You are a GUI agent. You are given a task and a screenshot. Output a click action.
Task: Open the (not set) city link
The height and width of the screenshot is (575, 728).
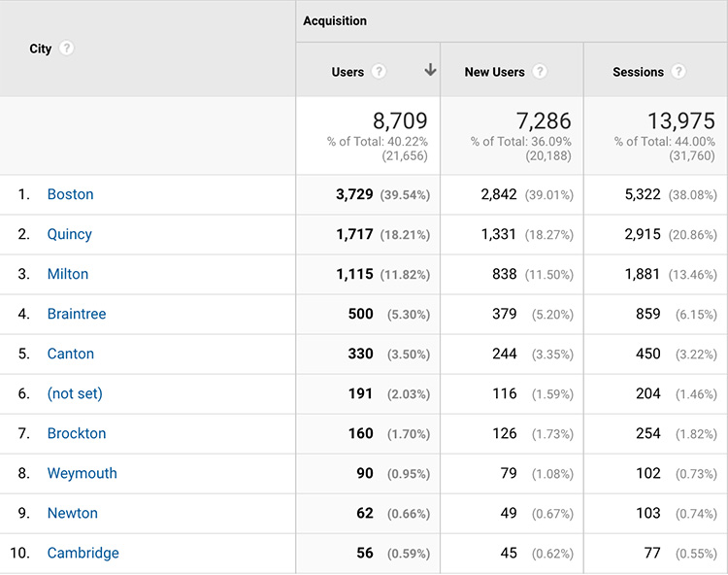[75, 394]
